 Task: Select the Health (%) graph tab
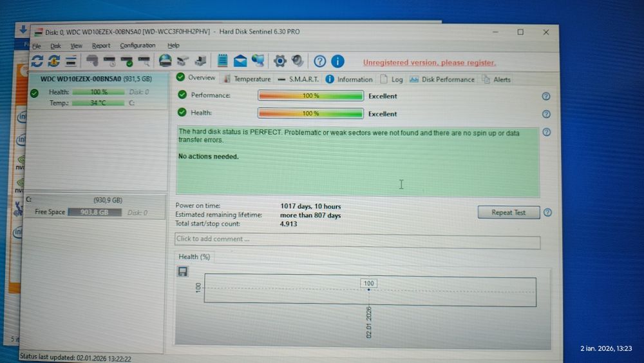tap(194, 257)
